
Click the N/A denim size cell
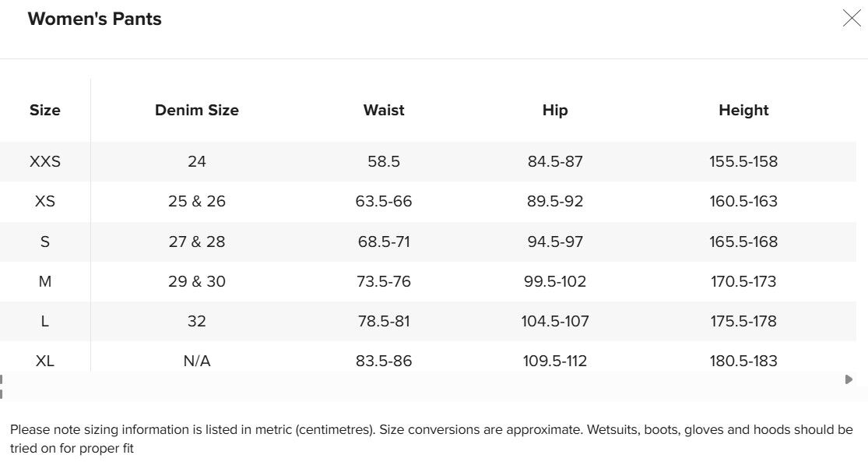point(196,361)
